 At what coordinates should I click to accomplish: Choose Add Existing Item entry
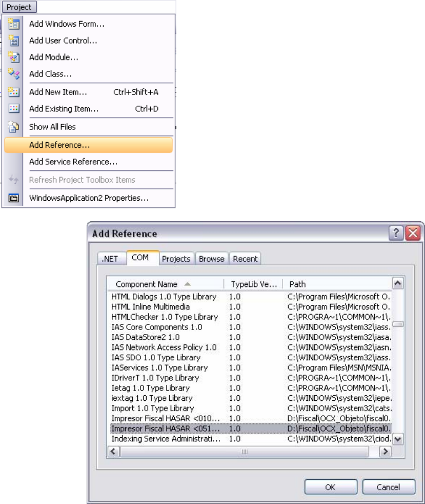(89, 109)
